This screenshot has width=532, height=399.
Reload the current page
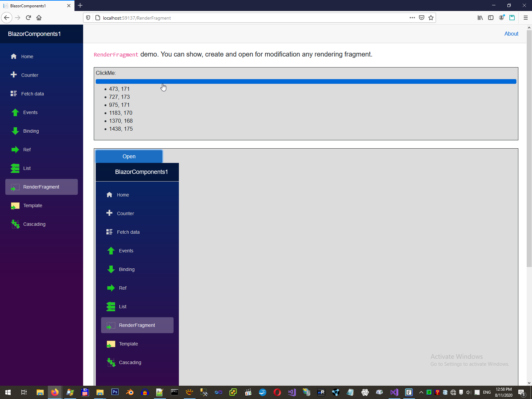pos(28,18)
